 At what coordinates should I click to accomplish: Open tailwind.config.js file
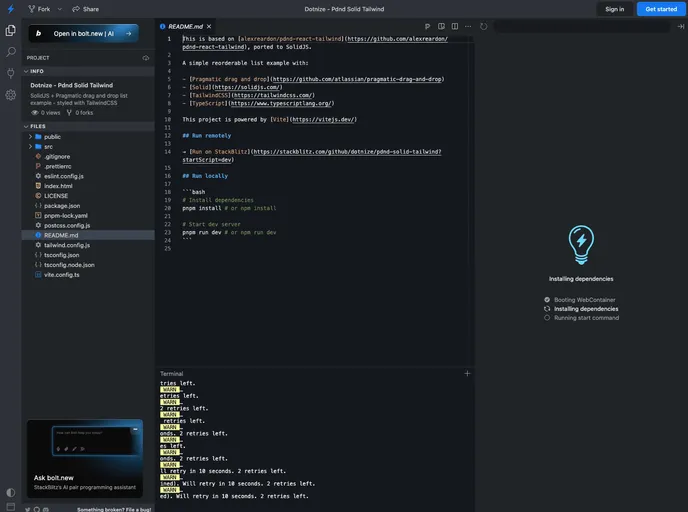(x=88, y=245)
